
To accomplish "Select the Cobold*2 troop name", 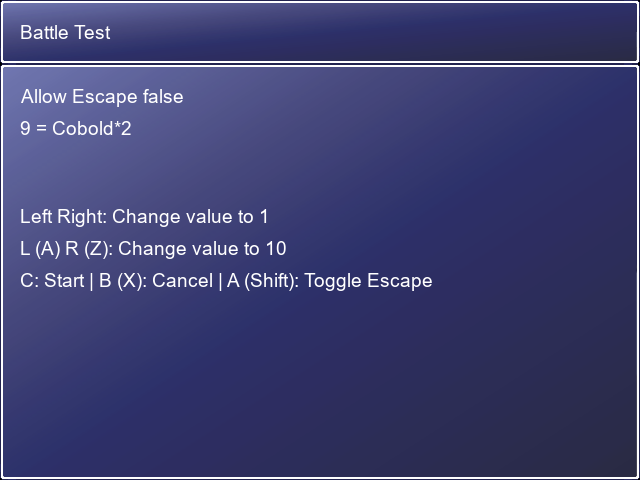I will pos(92,129).
